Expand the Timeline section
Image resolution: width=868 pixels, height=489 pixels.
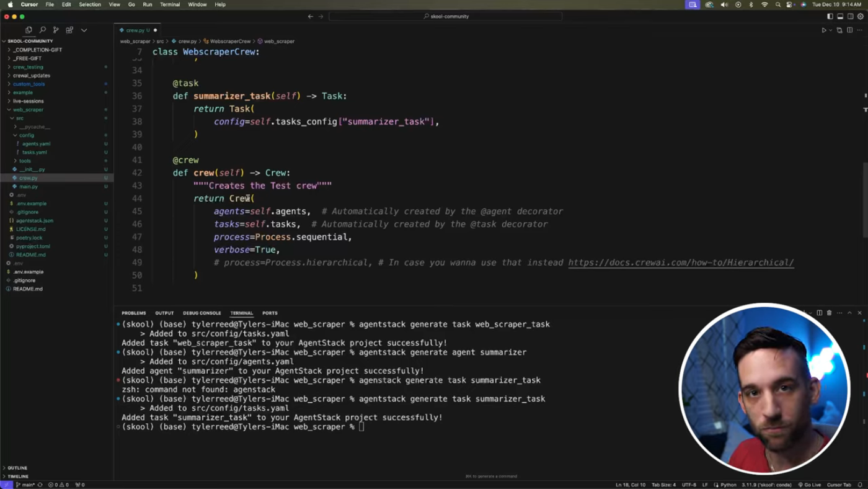click(18, 477)
